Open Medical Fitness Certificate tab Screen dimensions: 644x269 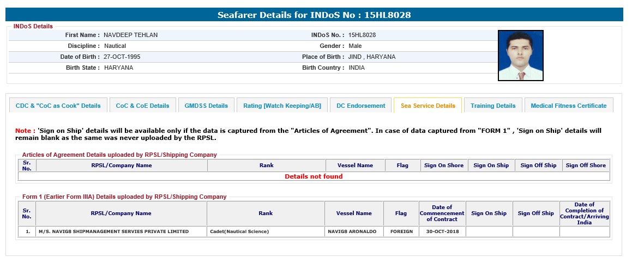568,106
